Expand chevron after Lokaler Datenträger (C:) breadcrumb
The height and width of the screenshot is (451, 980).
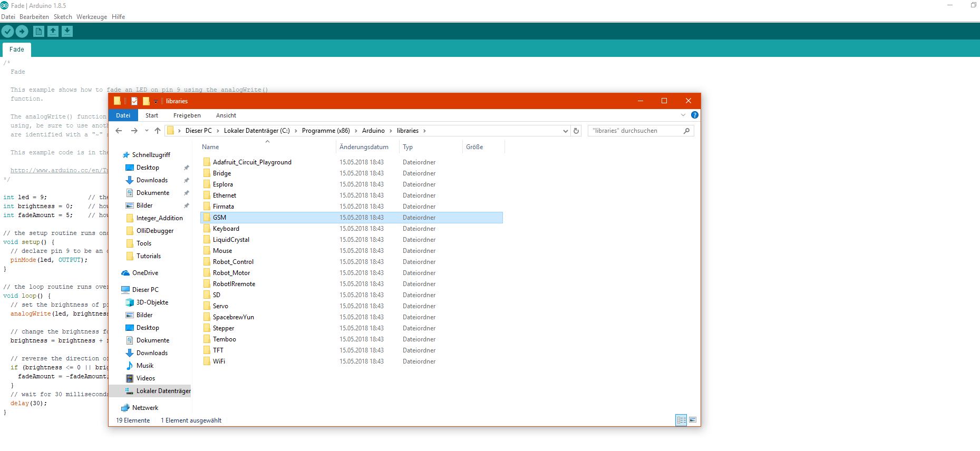[x=296, y=131]
